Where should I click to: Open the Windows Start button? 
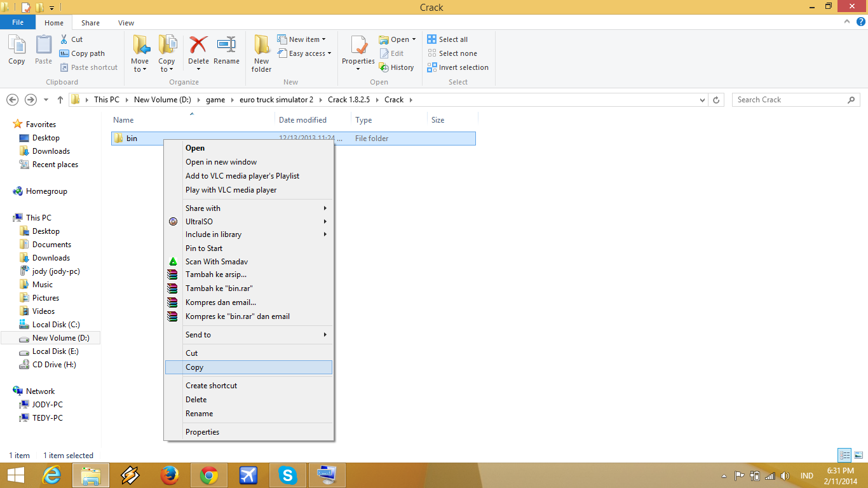tap(15, 475)
